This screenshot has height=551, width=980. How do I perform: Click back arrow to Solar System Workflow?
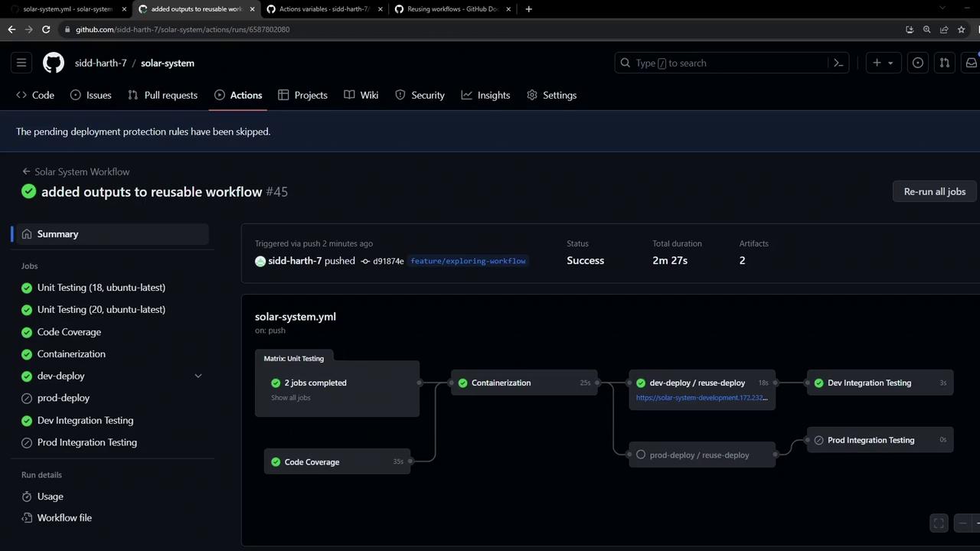(x=26, y=171)
